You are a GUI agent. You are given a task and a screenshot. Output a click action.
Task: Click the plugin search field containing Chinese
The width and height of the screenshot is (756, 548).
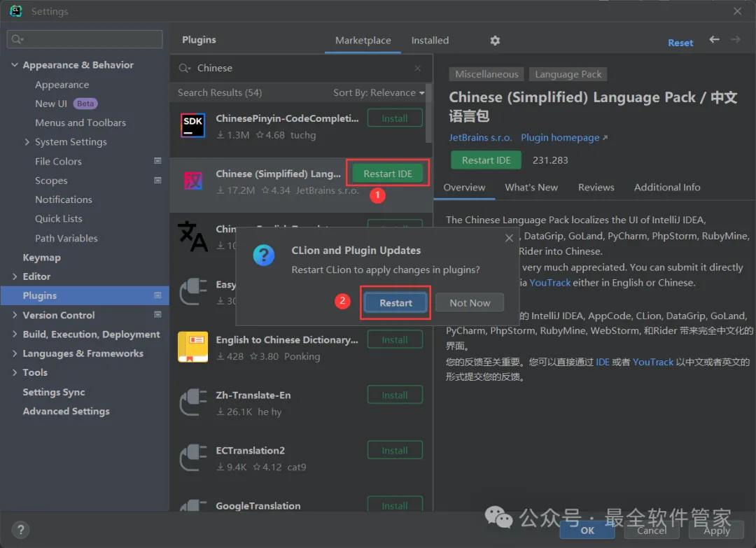[301, 68]
